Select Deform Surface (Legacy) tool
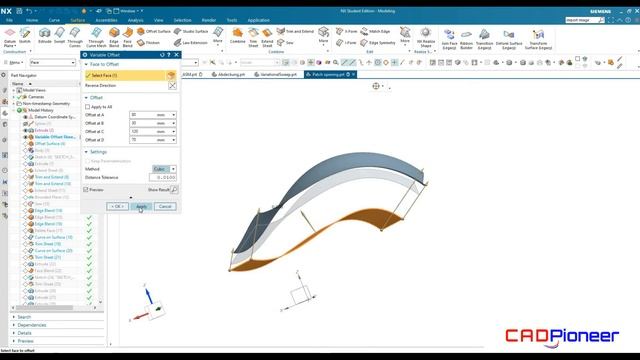The image size is (640, 360). click(x=509, y=39)
